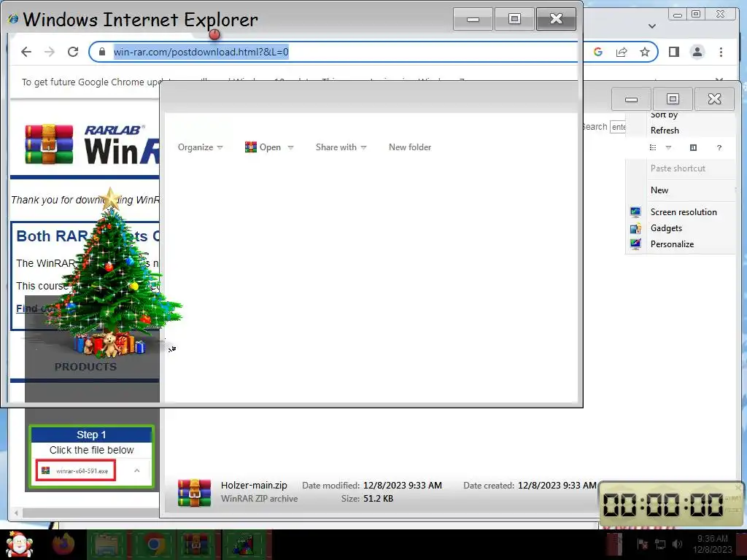This screenshot has width=747, height=560.
Task: Expand the arrow next to Open
Action: tap(290, 147)
